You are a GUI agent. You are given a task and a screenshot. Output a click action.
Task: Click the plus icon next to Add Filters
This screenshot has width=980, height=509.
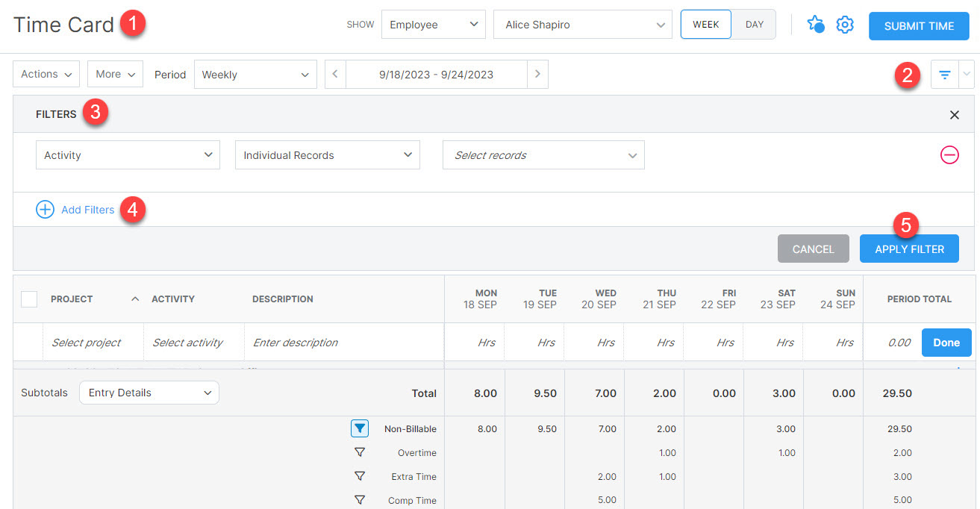tap(45, 210)
